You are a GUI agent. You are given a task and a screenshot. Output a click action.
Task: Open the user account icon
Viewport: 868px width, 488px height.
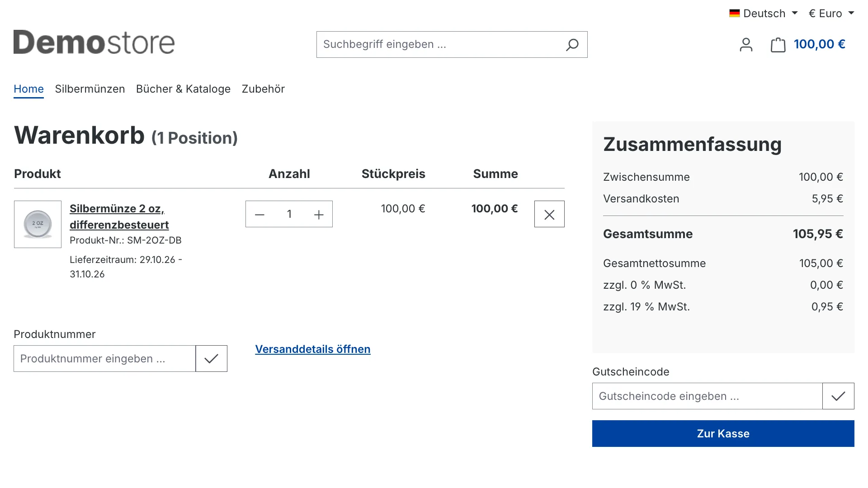coord(746,45)
